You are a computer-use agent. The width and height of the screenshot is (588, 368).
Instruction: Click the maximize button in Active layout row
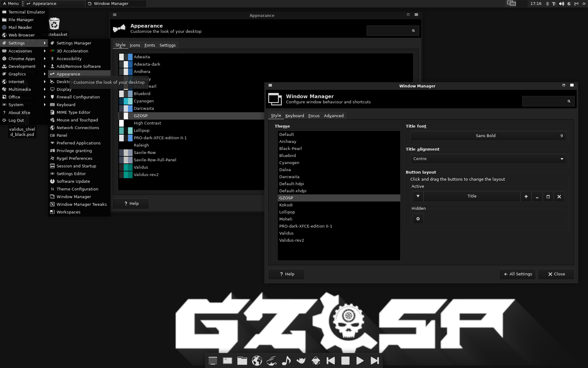pos(548,196)
